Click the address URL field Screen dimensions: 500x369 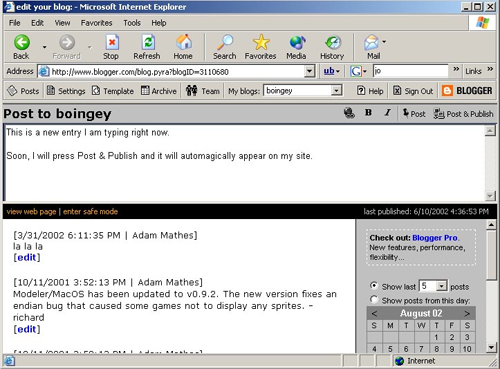pyautogui.click(x=177, y=72)
